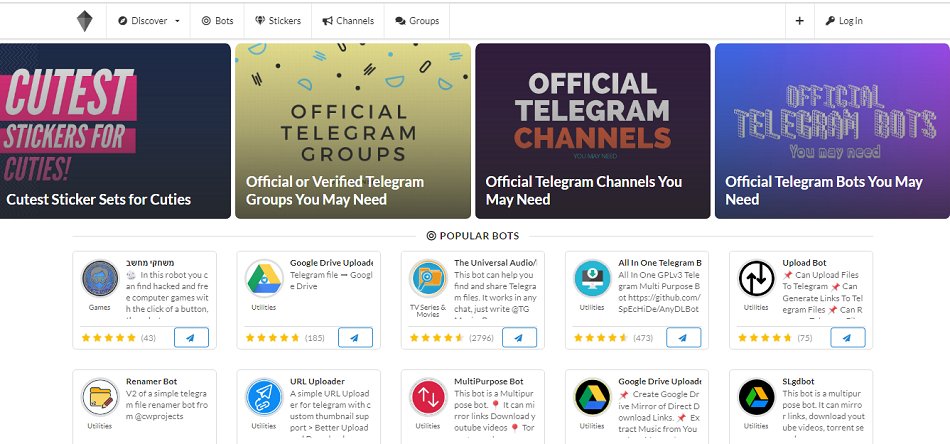
Task: Click the Upload Bot arrows avatar
Action: (x=757, y=279)
